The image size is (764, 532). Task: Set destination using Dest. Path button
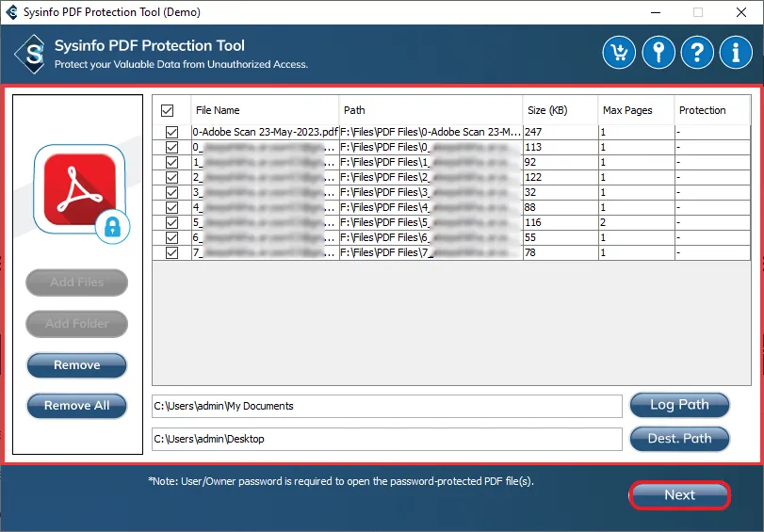tap(679, 439)
